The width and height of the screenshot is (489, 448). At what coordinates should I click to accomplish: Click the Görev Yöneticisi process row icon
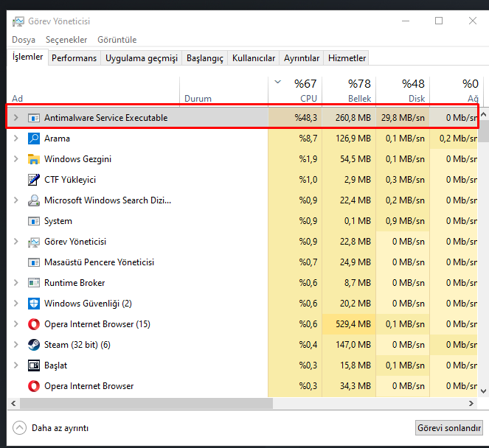coord(34,242)
